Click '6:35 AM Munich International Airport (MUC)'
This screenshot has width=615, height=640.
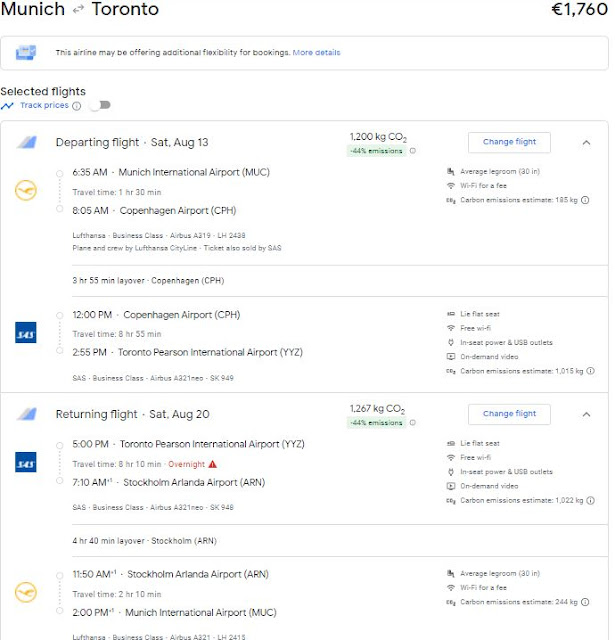[x=171, y=172]
